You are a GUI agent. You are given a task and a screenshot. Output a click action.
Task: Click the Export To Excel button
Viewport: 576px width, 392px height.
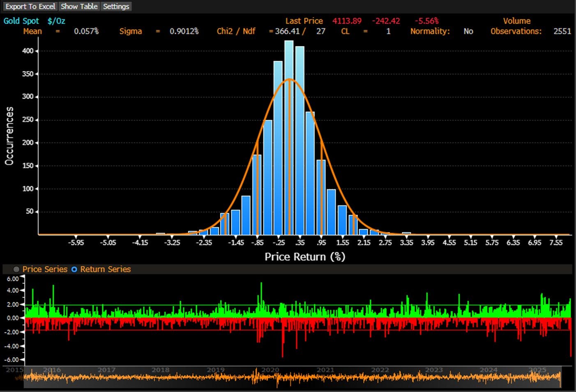pyautogui.click(x=30, y=7)
